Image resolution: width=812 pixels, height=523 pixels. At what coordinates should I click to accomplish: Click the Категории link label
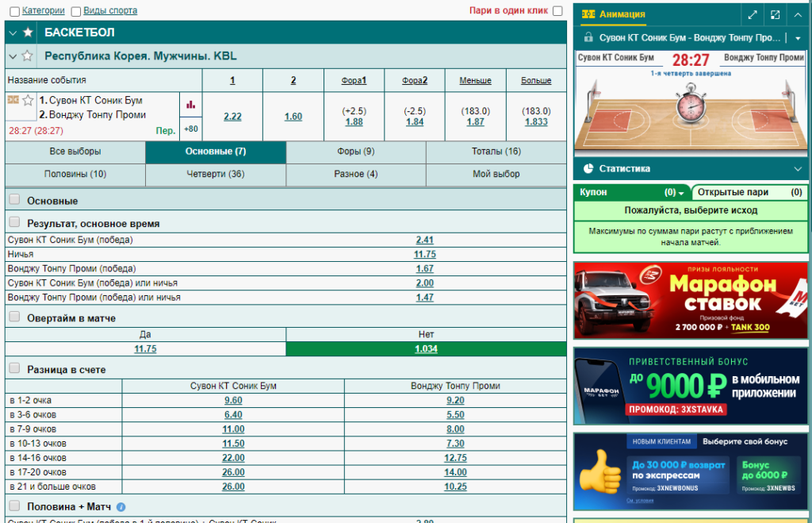click(44, 10)
